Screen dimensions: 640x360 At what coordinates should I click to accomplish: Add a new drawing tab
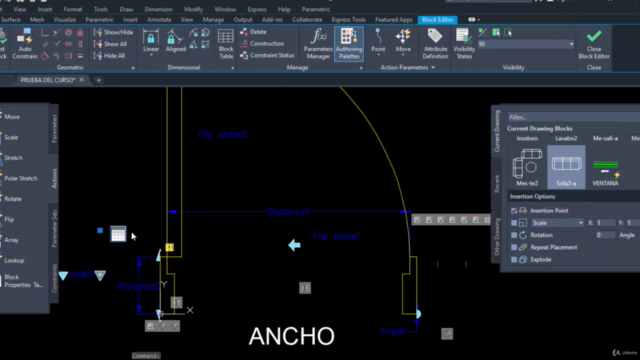point(98,80)
